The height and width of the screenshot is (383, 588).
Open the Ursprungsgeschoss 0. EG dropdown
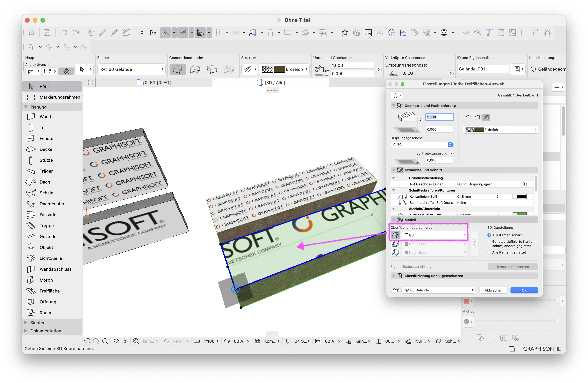[x=422, y=145]
